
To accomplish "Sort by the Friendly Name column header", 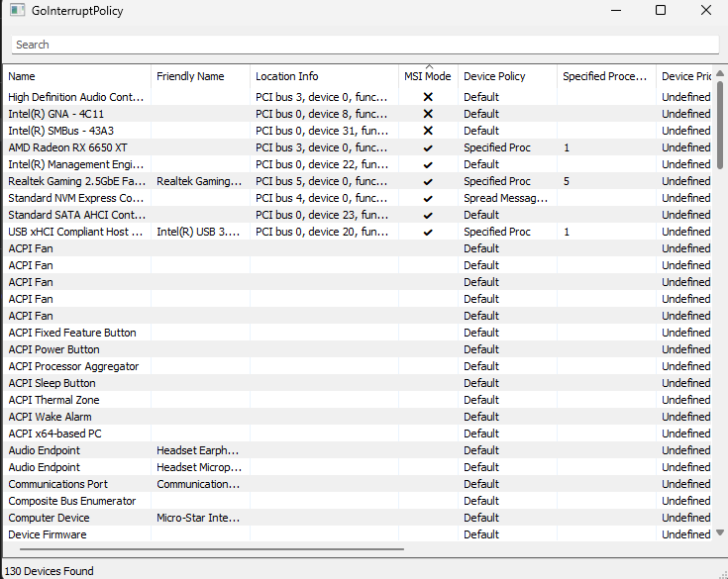I will tap(200, 76).
